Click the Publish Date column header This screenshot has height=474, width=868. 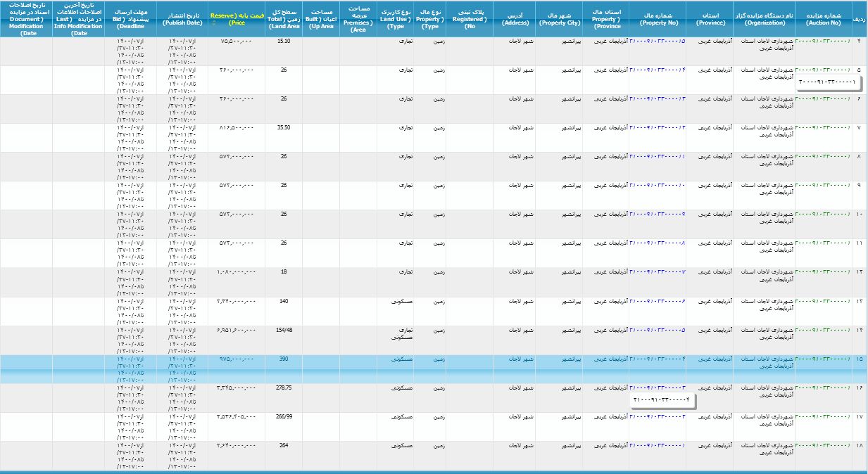(182, 19)
